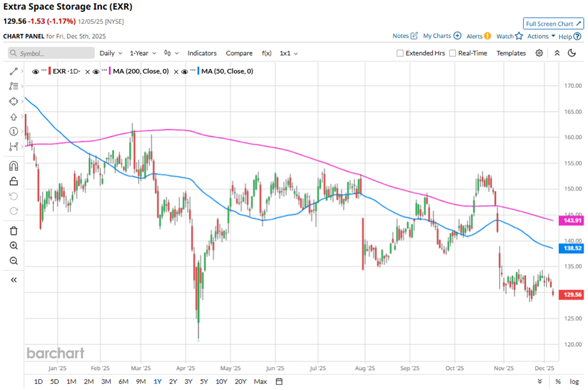Expand the 1-Year period dropdown

pyautogui.click(x=143, y=53)
